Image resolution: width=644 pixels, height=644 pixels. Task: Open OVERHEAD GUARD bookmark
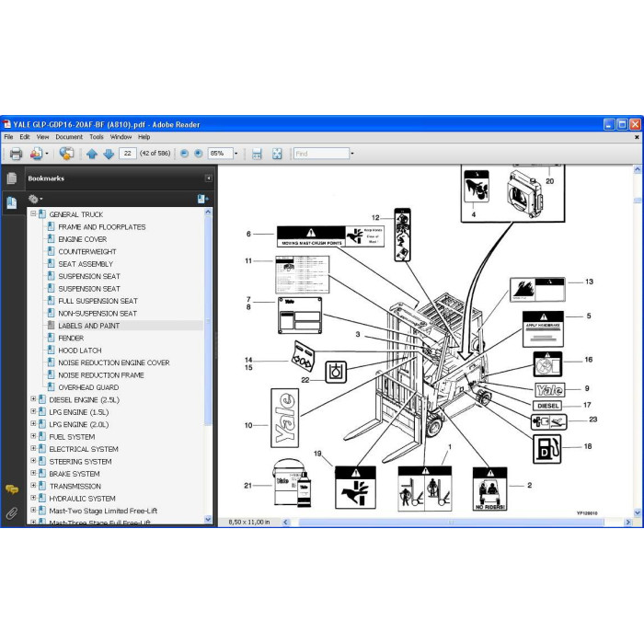pyautogui.click(x=88, y=387)
